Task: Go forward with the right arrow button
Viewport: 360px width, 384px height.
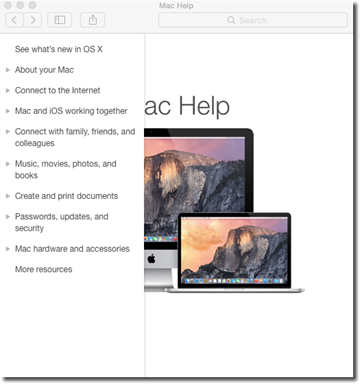Action: [33, 20]
